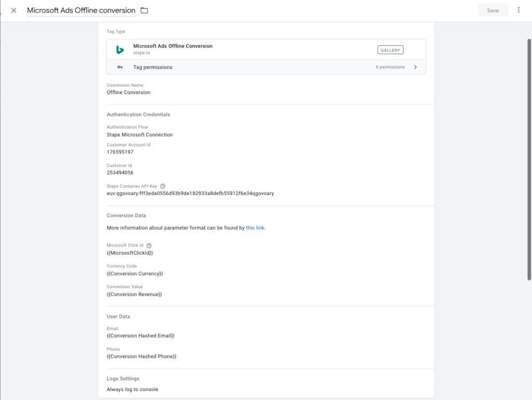Close the tag editor with the X icon
Screen dimensions: 532x400
(x=14, y=10)
